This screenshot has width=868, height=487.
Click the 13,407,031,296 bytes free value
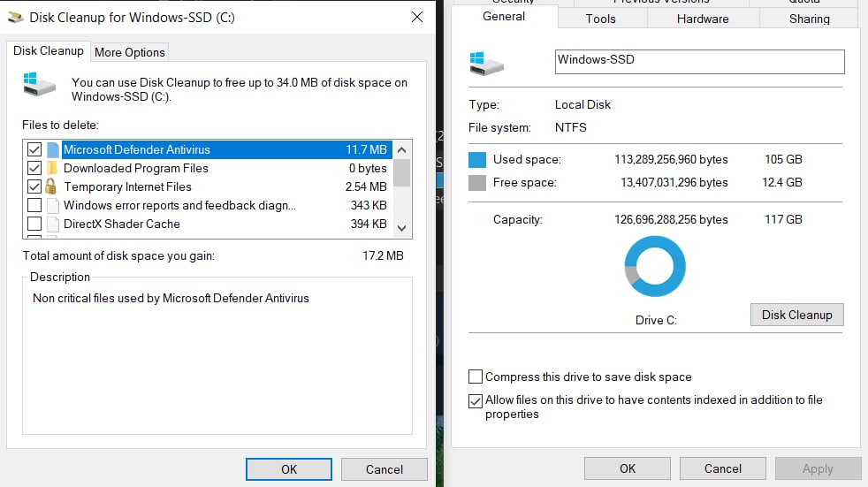(674, 183)
